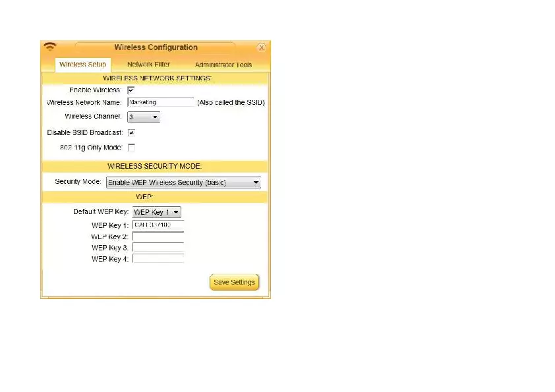Open the Wireless Channel dropdown
This screenshot has width=555, height=392.
(143, 117)
